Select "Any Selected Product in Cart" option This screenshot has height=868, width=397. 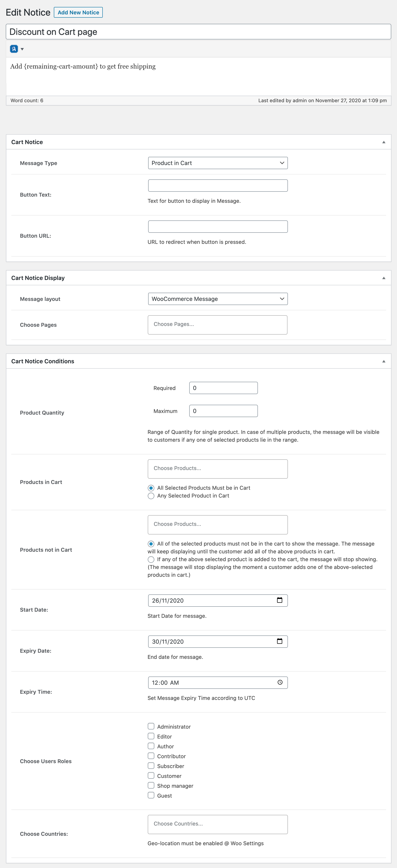coord(151,496)
